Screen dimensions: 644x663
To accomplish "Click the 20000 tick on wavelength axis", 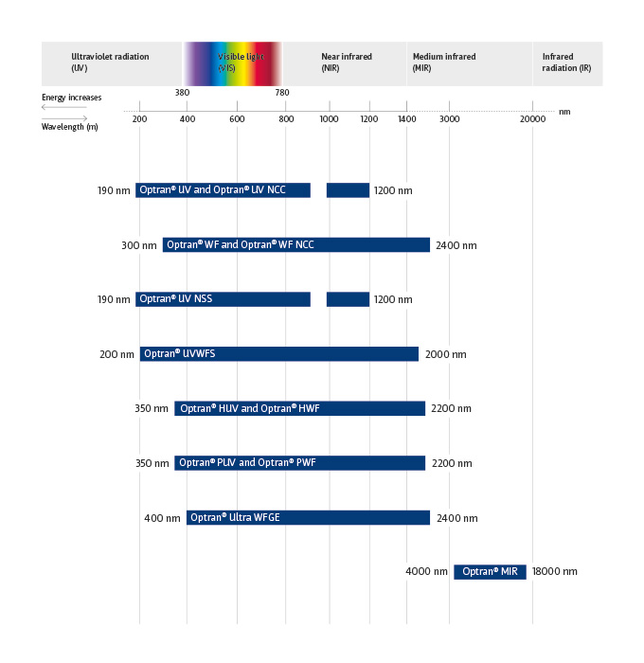I will click(532, 119).
